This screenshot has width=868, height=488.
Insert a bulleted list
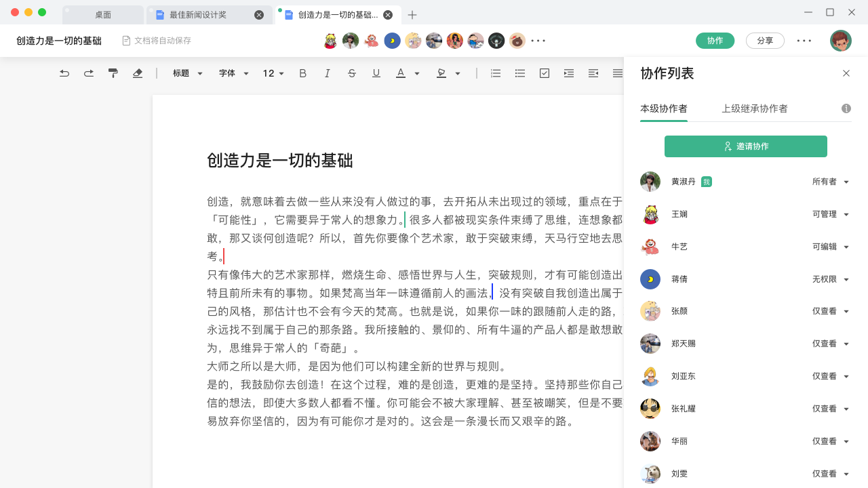point(520,73)
